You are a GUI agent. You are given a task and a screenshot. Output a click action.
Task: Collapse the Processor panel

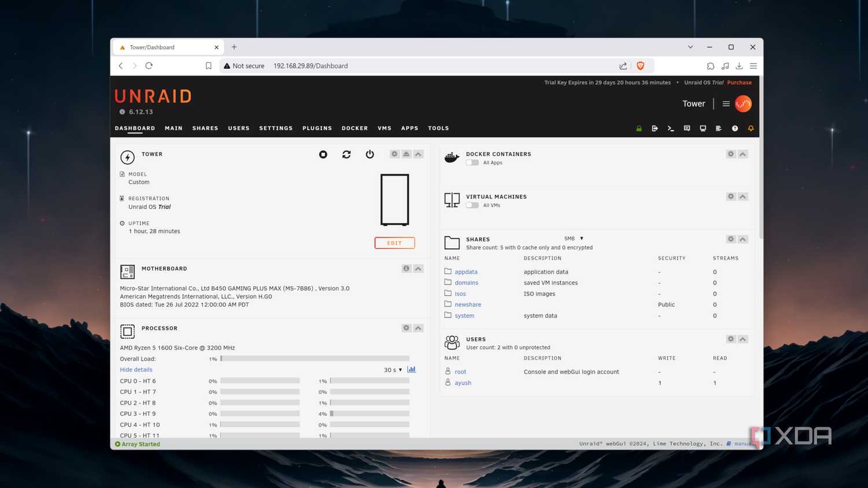[x=418, y=328]
